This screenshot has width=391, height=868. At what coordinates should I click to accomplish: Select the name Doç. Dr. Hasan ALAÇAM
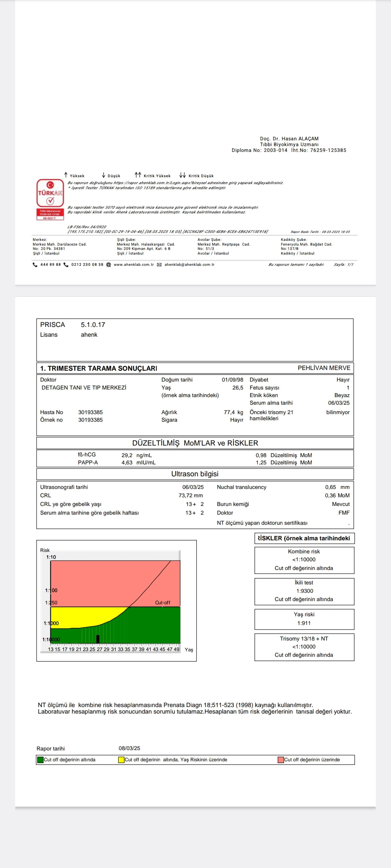289,139
